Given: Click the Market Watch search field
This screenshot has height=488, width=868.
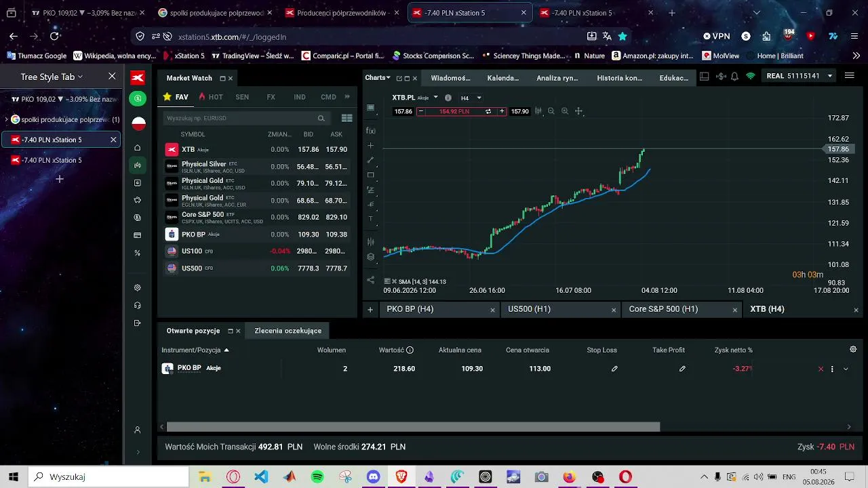Looking at the screenshot, I should (x=245, y=118).
